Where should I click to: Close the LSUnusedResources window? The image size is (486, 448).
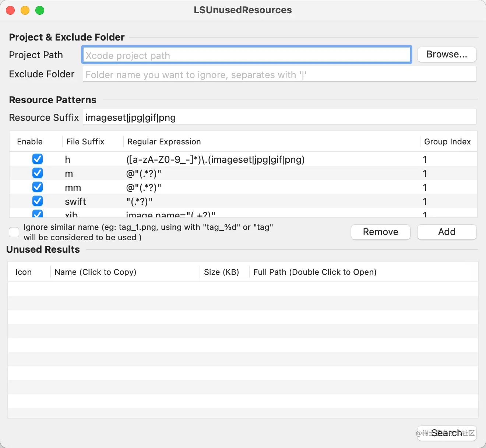(x=10, y=10)
